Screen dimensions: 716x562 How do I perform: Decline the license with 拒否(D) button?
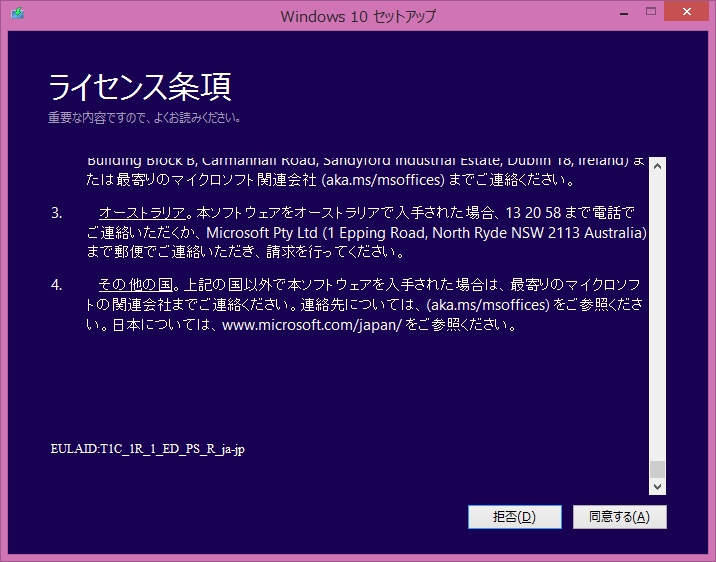(x=515, y=517)
